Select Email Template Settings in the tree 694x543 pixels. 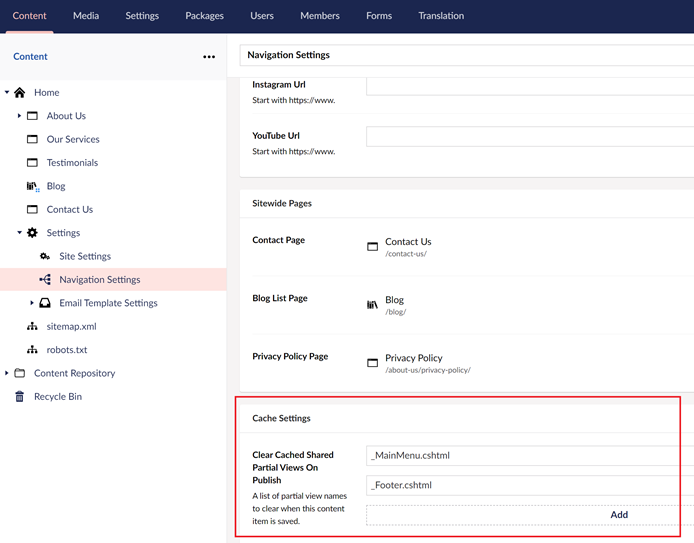click(x=108, y=303)
